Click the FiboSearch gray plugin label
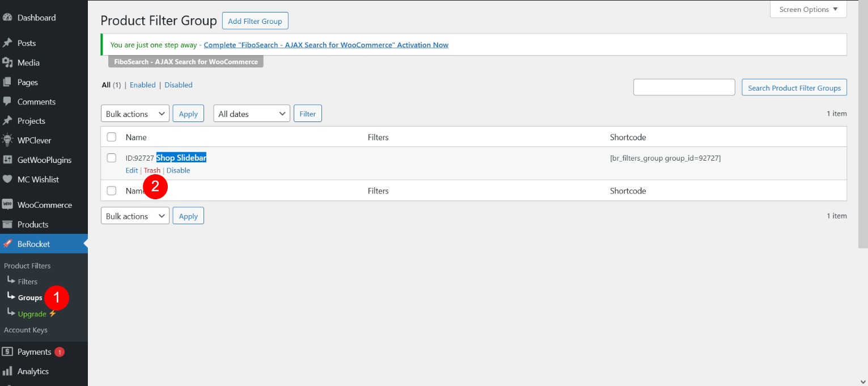Viewport: 868px width, 386px height. [x=186, y=62]
